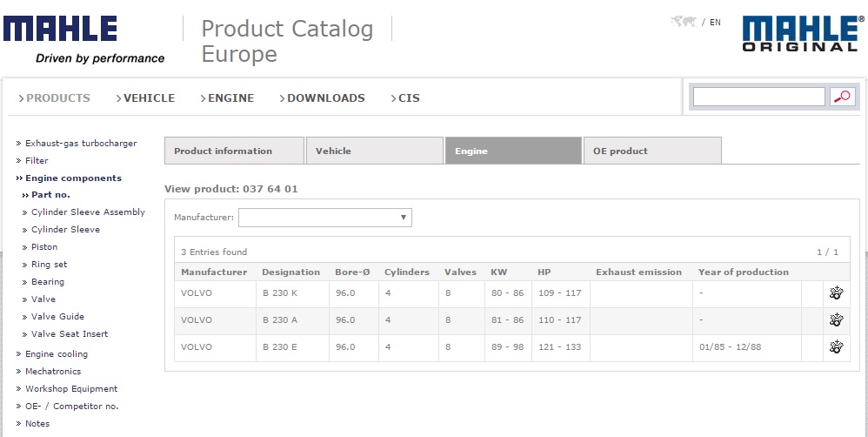Click the magnifier search button
This screenshot has height=437, width=868.
[x=842, y=97]
